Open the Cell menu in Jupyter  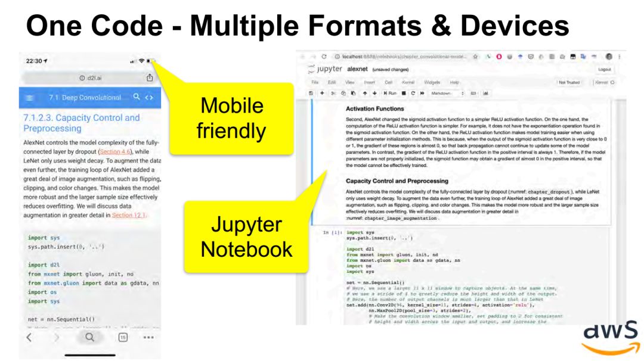point(388,82)
